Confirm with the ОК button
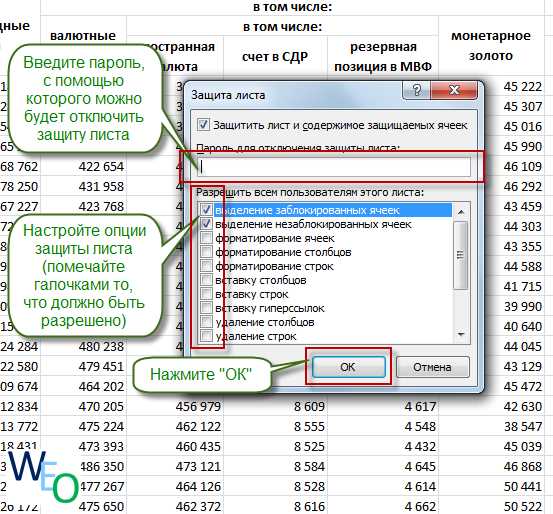 point(348,367)
